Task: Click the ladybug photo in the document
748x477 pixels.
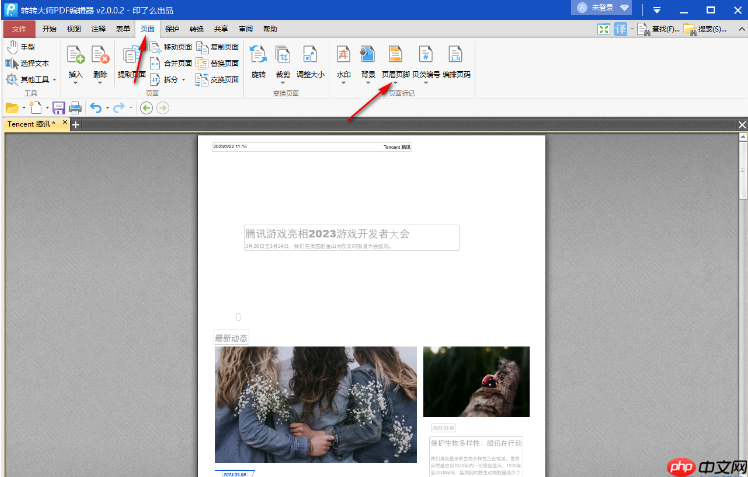Action: click(476, 382)
